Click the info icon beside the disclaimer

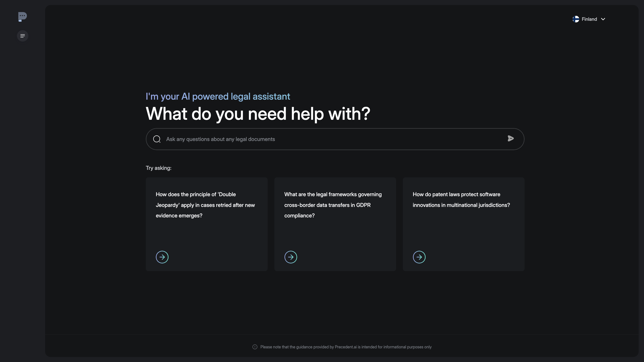[255, 347]
